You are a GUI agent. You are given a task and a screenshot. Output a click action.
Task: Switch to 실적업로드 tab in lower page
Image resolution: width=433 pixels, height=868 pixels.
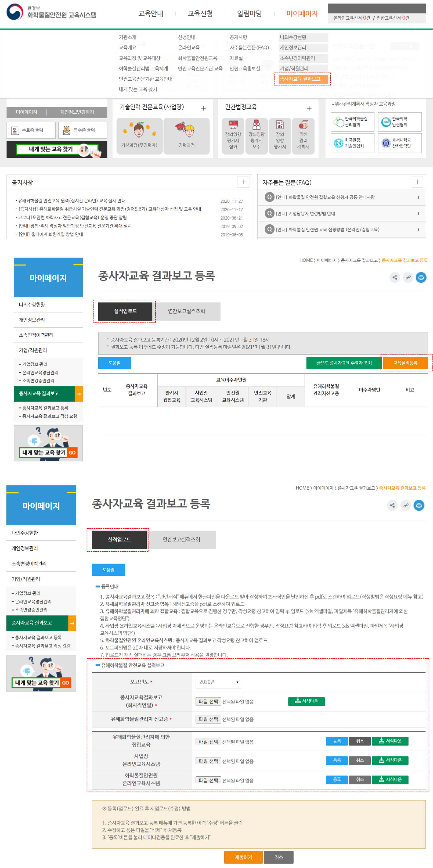click(x=119, y=540)
